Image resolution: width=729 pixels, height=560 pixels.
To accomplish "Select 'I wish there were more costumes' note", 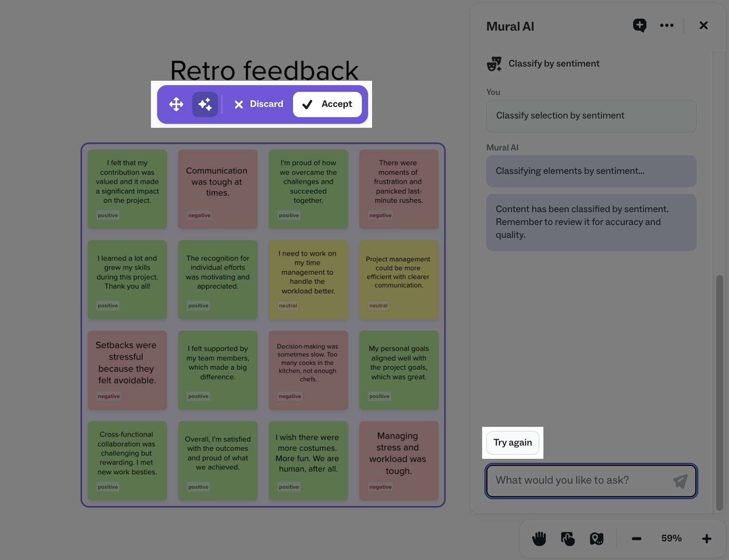I will 308,461.
